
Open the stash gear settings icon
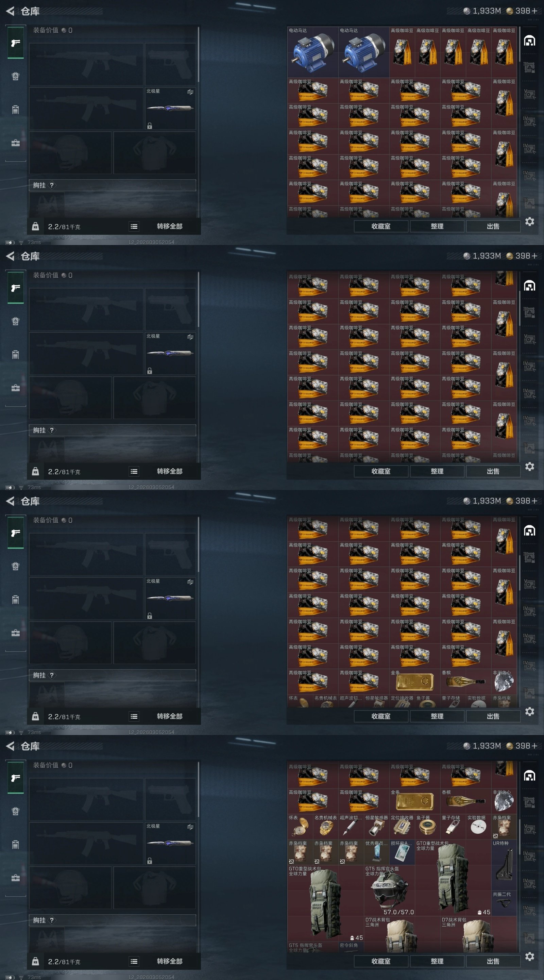tap(530, 956)
